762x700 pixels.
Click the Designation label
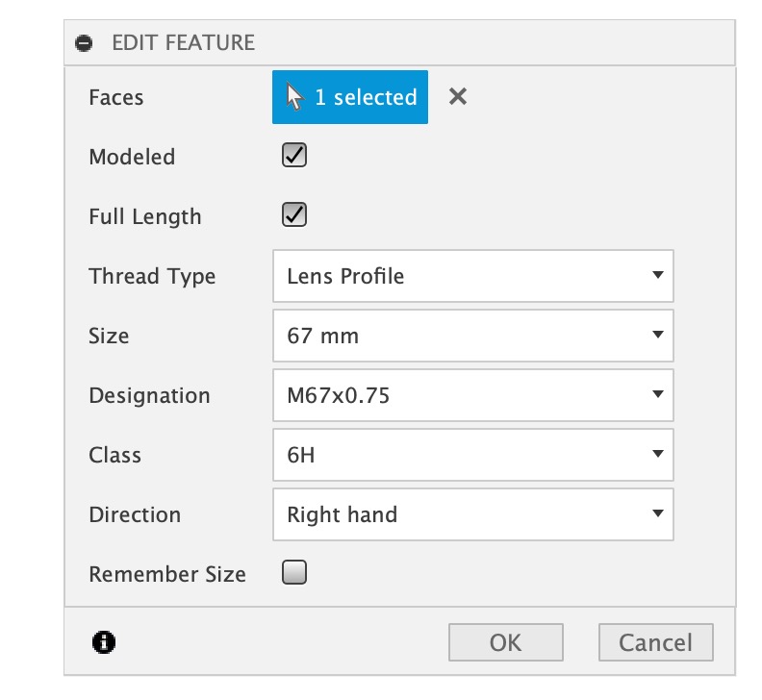click(x=150, y=395)
